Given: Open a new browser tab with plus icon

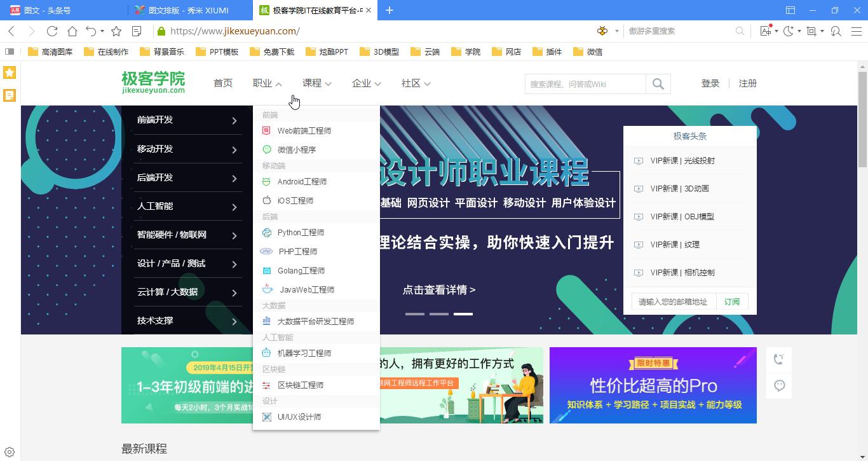Looking at the screenshot, I should (390, 10).
